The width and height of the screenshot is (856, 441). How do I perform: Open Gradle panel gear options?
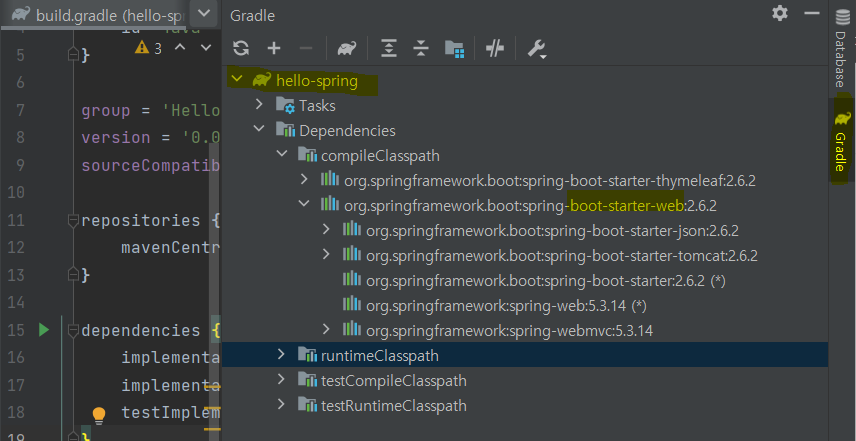(x=780, y=13)
